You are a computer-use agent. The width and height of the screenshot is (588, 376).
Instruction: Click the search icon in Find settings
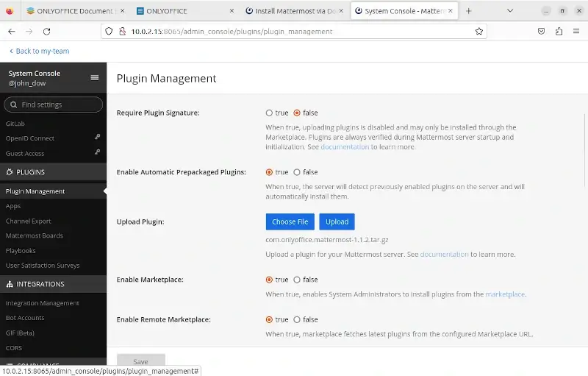(x=14, y=104)
